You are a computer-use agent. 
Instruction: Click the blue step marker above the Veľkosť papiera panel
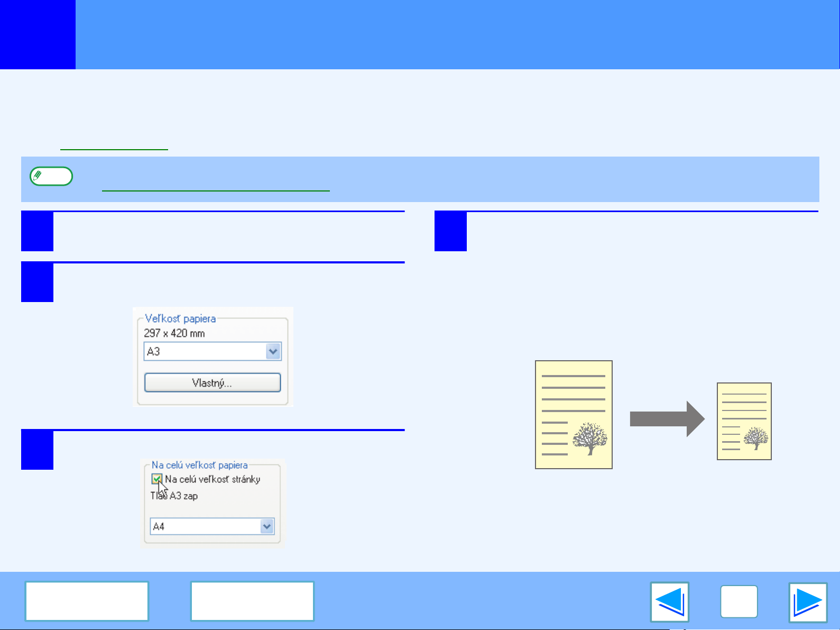pos(37,282)
